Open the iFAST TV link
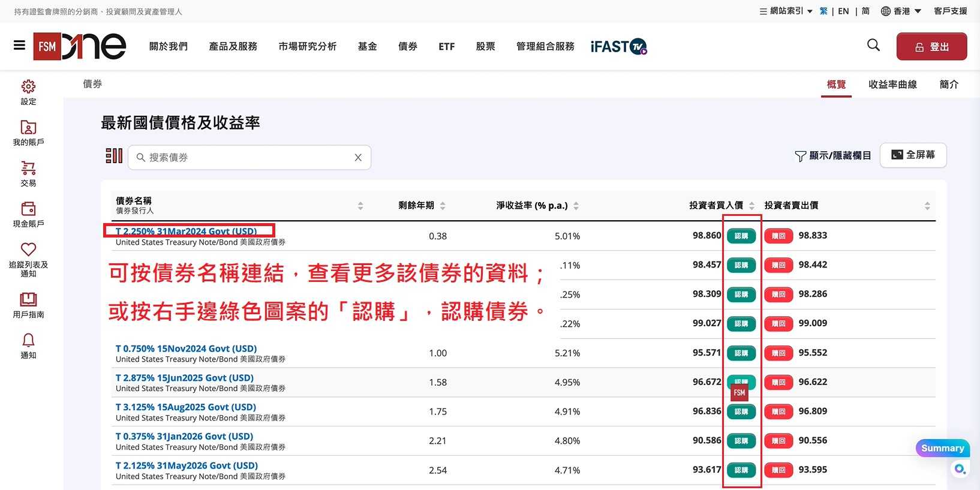Image resolution: width=980 pixels, height=490 pixels. pyautogui.click(x=618, y=46)
